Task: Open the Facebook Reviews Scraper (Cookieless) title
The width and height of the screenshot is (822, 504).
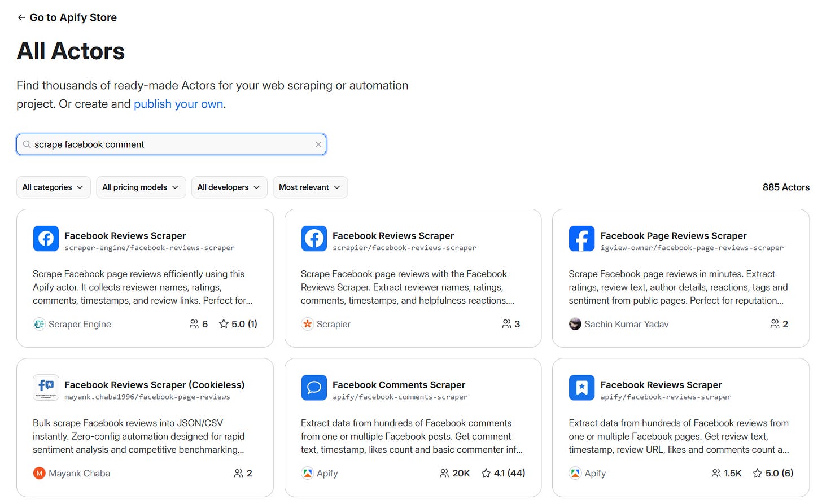Action: 154,384
